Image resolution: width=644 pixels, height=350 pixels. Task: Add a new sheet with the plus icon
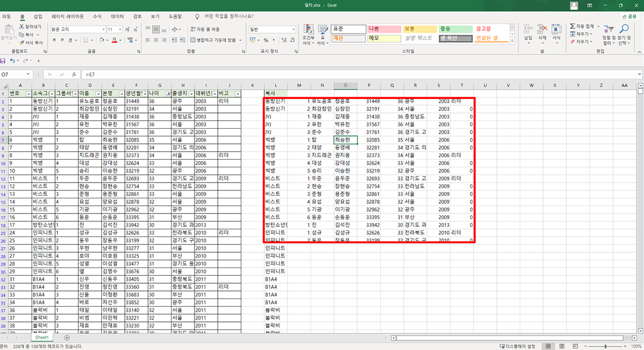pos(67,338)
